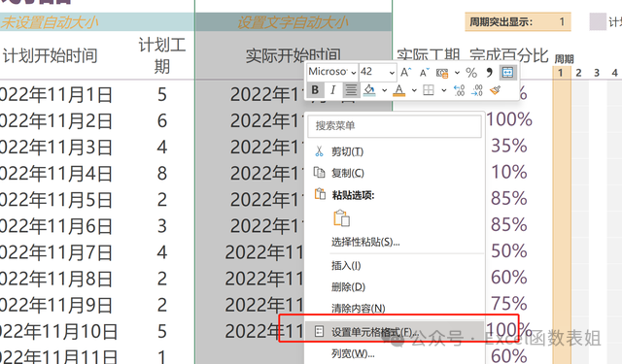
Task: Click the paste option clipboard icon
Action: (x=341, y=218)
